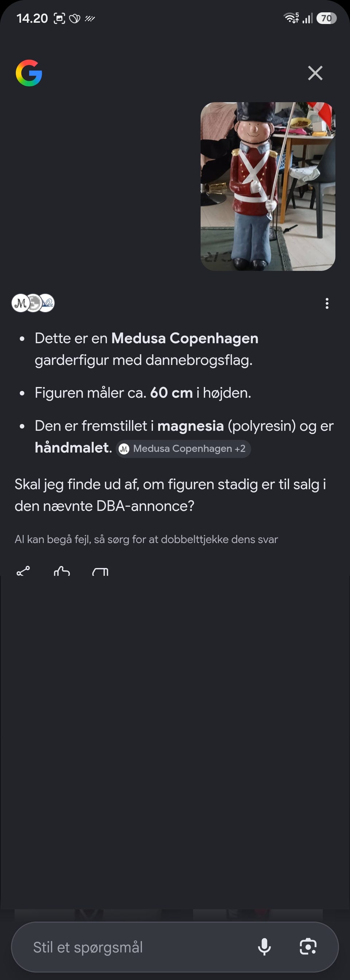Tap the bold 'Medusa Copenhagen' text in the answer

click(185, 338)
